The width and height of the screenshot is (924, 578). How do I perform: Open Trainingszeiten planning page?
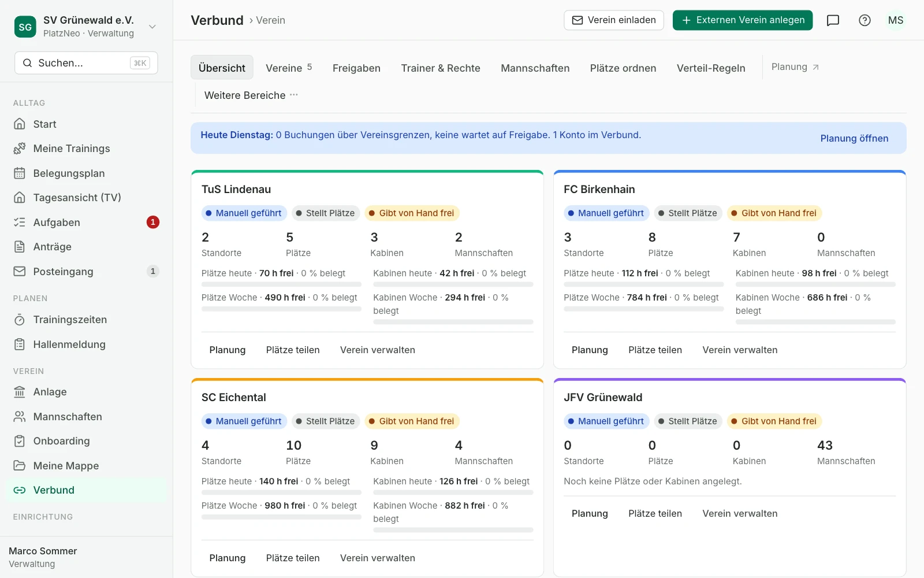86,320
